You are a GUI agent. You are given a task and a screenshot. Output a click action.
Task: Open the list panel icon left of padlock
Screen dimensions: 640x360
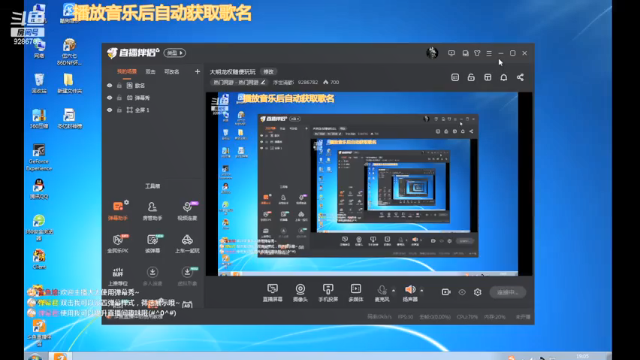tap(455, 77)
